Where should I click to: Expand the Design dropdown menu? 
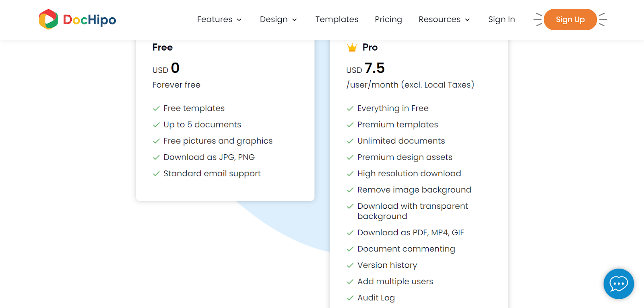[278, 19]
